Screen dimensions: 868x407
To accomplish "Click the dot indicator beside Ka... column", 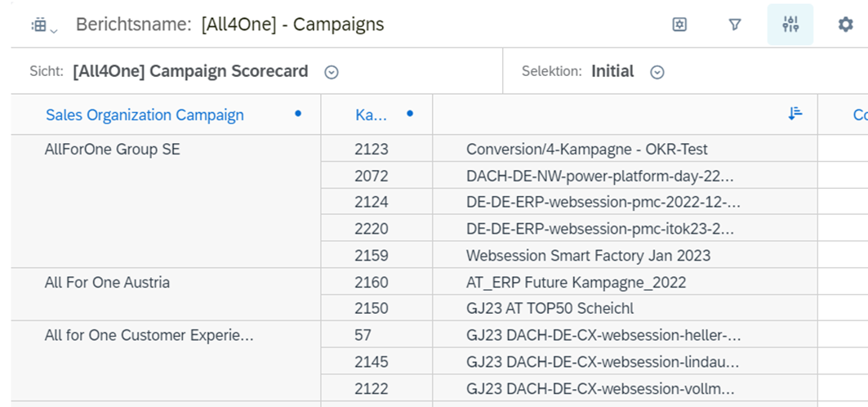I will pos(410,114).
